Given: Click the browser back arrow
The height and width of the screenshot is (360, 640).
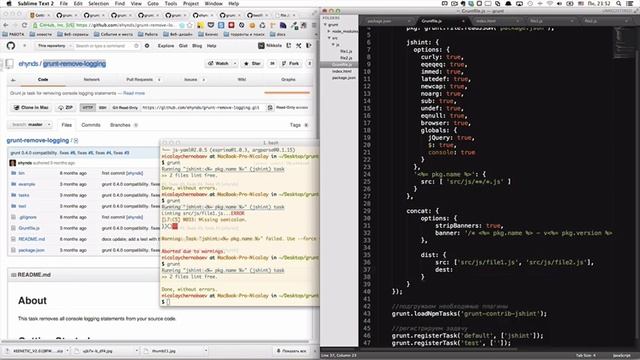Looking at the screenshot, I should tap(5, 25).
